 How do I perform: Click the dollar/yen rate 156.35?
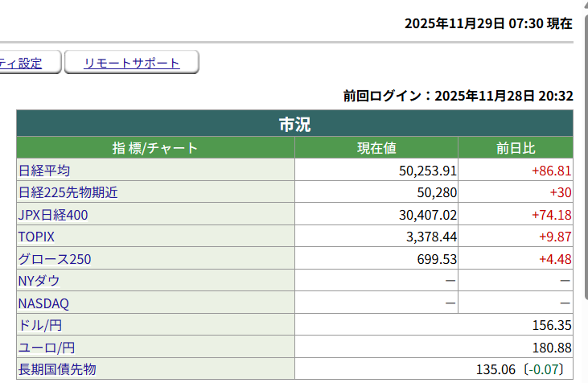(x=551, y=325)
